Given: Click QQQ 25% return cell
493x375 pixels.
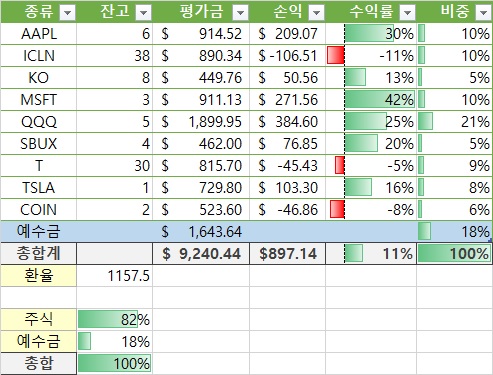Looking at the screenshot, I should [x=371, y=122].
